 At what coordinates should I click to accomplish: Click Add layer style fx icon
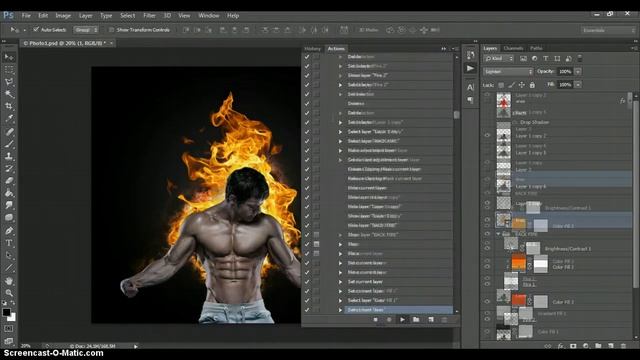tap(560, 346)
